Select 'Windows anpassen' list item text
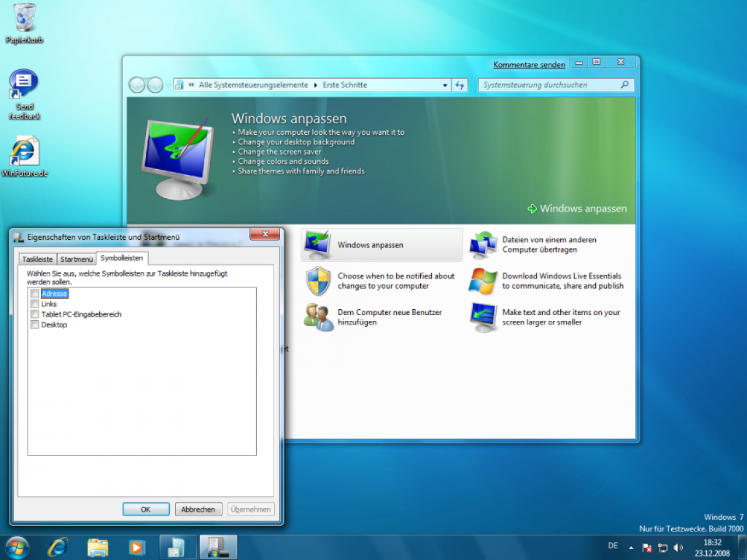747x560 pixels. [x=370, y=245]
